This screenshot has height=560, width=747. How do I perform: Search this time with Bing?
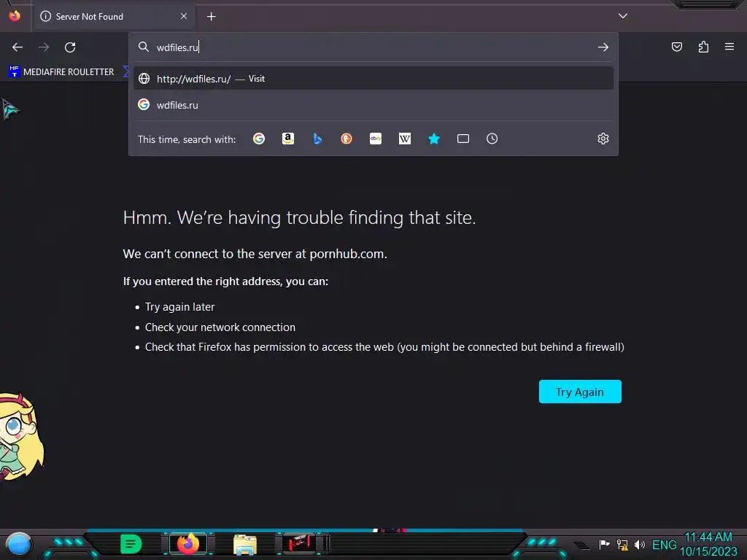tap(317, 139)
